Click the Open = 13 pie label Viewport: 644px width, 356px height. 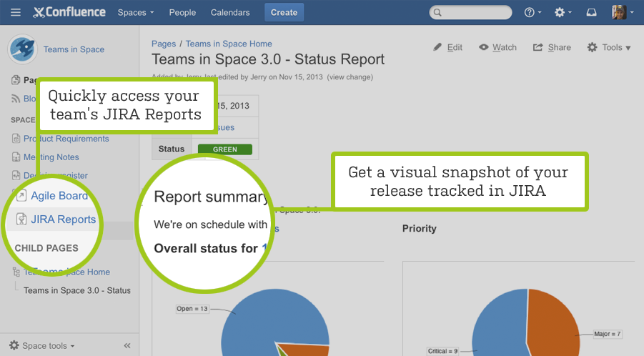[x=192, y=309]
